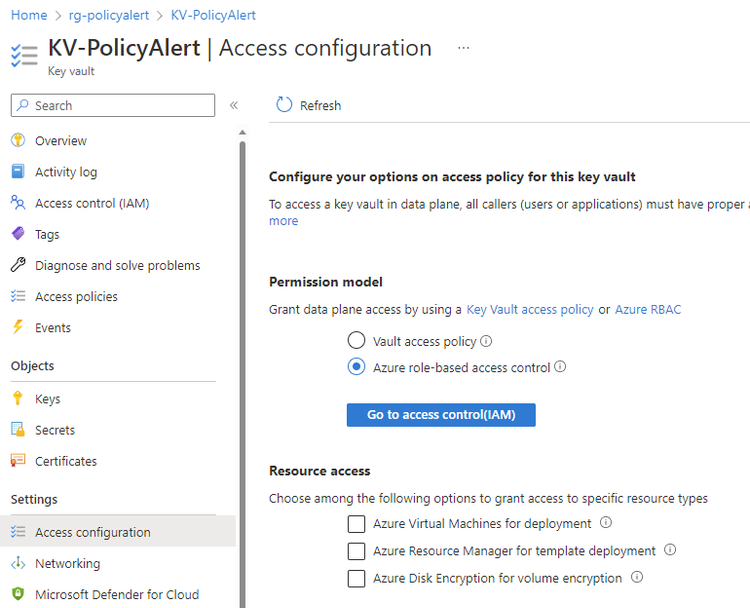Open the Secrets icon in Objects
The height and width of the screenshot is (608, 750).
(x=18, y=430)
